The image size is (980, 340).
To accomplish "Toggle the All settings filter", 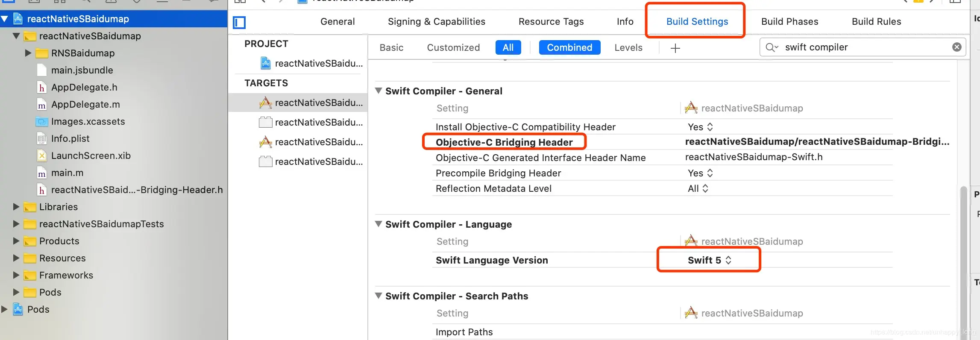I will (508, 47).
